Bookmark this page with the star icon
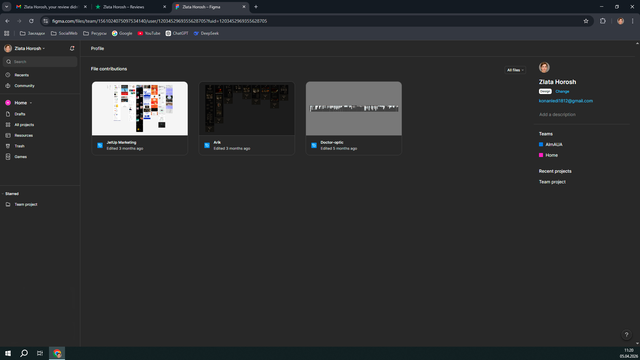The width and height of the screenshot is (640, 360). 586,21
